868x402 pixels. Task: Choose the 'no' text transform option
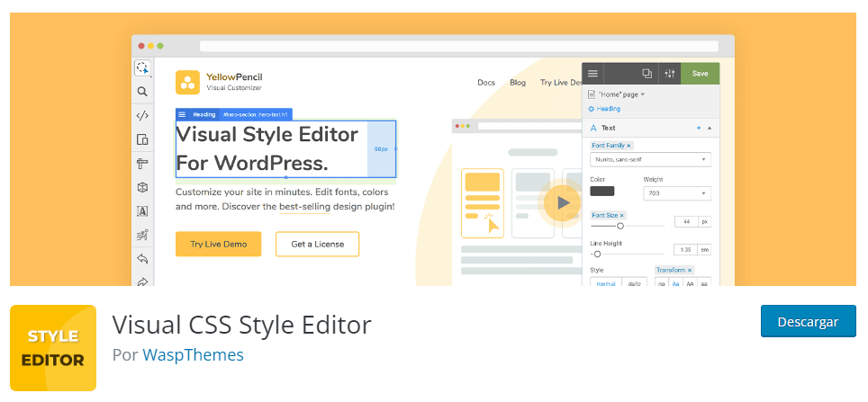[x=662, y=282]
